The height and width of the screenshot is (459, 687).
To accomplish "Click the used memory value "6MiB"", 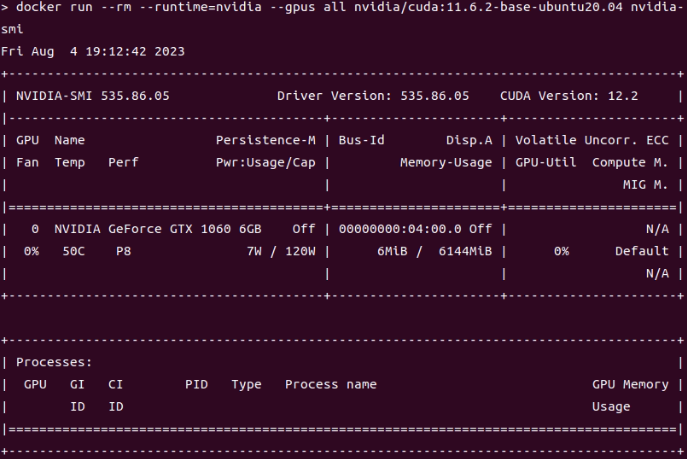I will click(392, 251).
